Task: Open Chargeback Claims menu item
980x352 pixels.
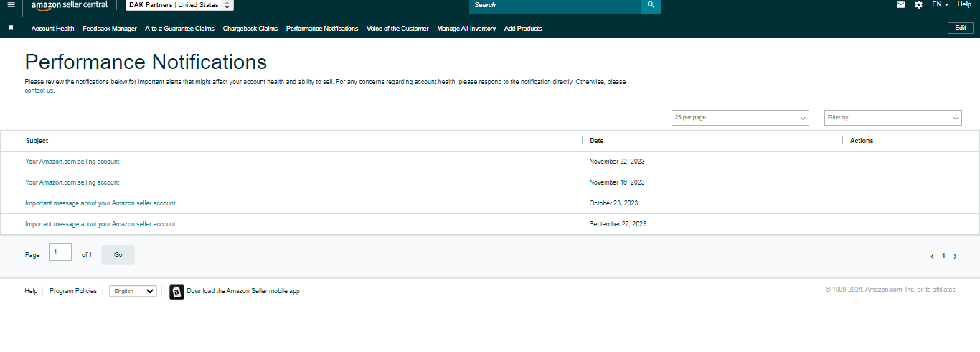Action: [250, 29]
